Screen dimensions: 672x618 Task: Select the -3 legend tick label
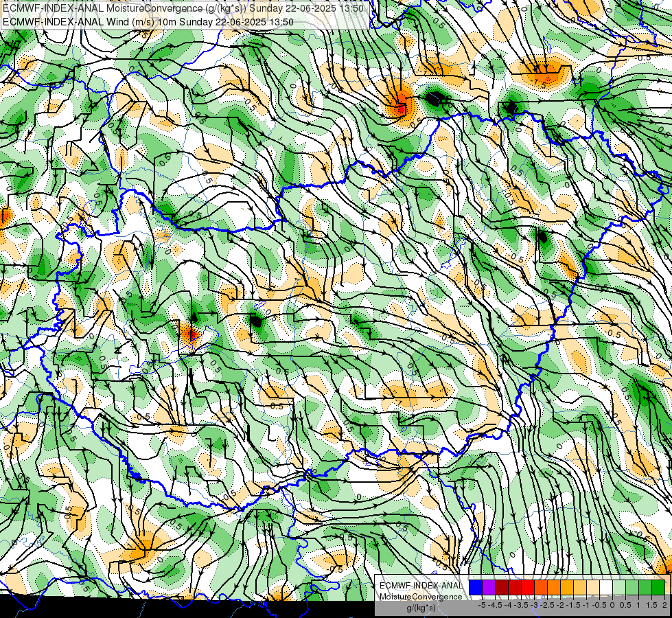535,605
